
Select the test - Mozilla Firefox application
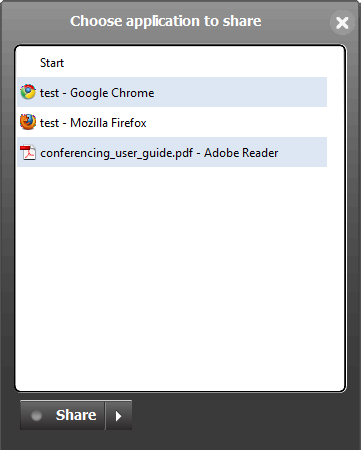click(x=172, y=122)
